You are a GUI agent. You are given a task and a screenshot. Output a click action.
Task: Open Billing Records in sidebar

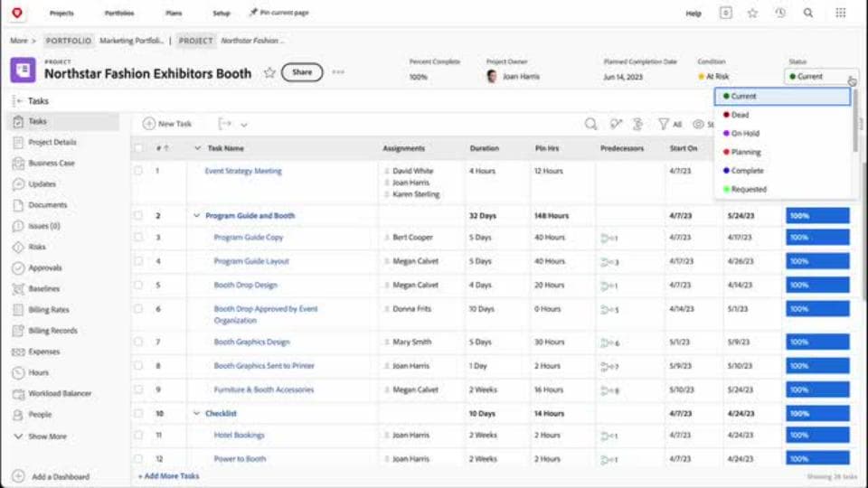(x=52, y=331)
